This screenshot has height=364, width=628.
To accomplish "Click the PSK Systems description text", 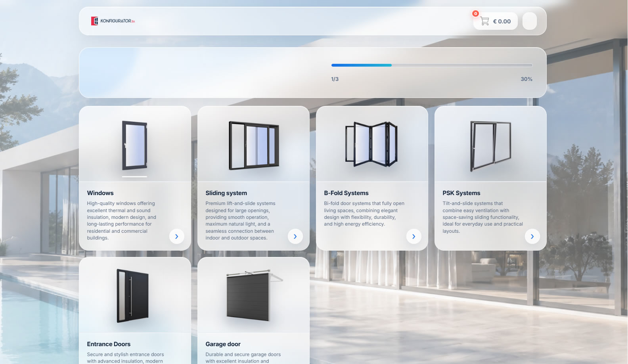I will tap(482, 217).
